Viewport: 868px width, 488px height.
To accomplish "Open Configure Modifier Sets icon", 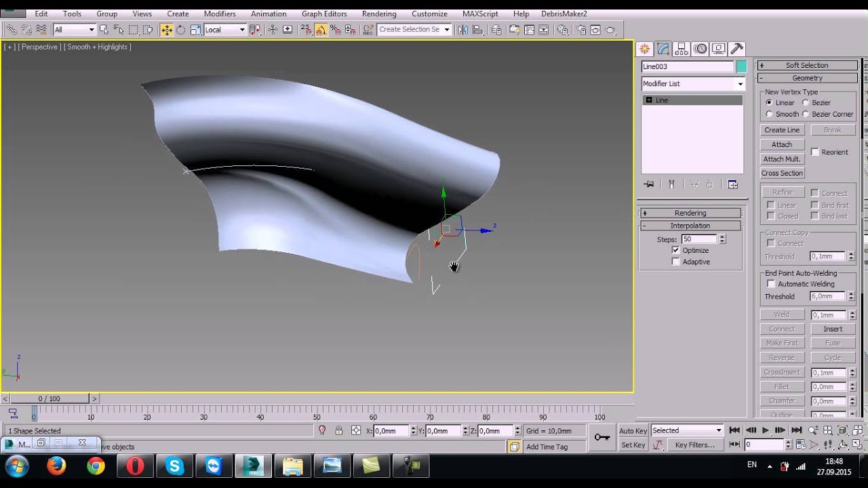I will [x=732, y=184].
